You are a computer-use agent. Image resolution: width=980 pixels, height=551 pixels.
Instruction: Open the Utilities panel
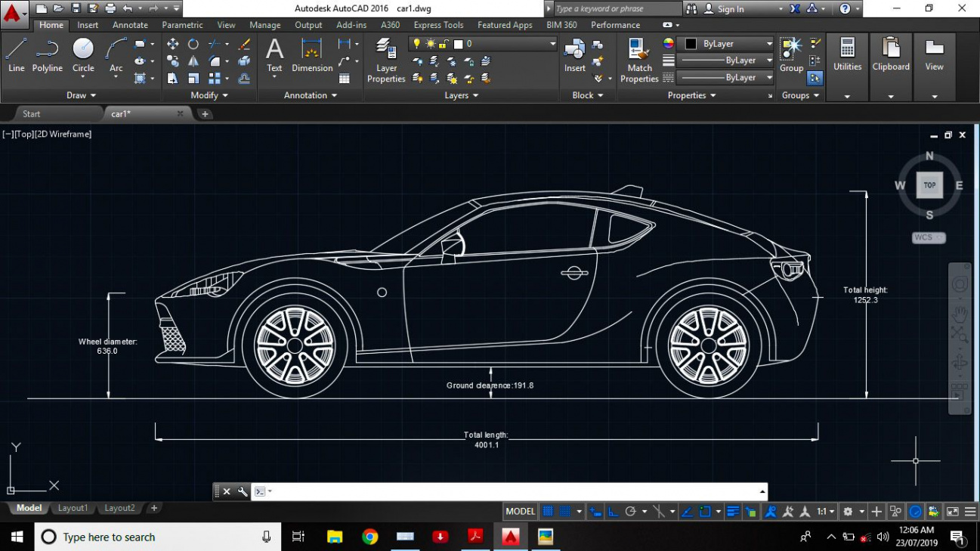pos(847,68)
